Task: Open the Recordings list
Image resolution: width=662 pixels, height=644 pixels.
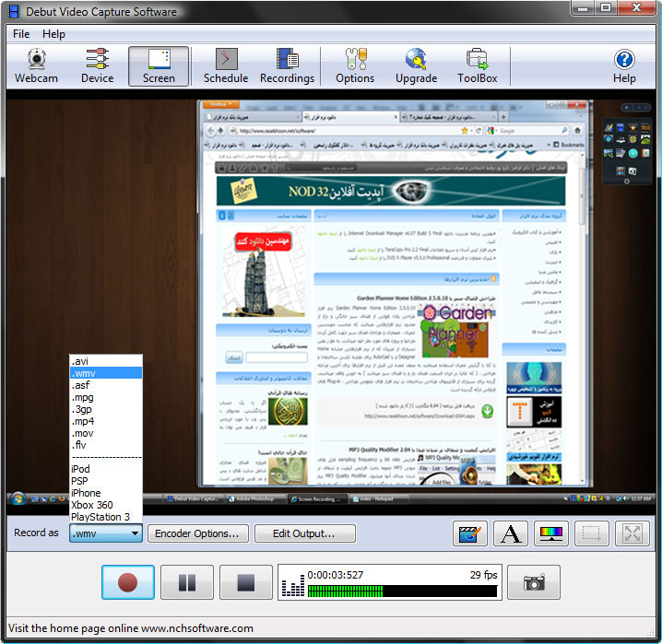Action: point(287,66)
